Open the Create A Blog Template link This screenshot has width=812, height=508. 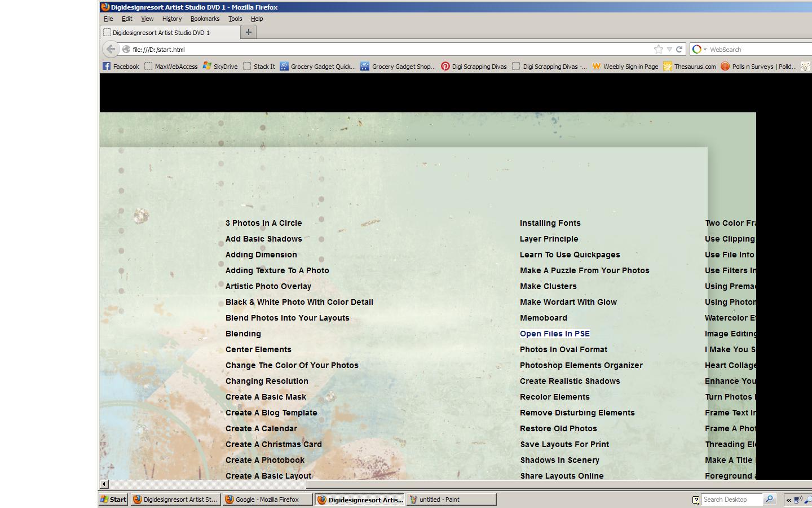pos(271,413)
